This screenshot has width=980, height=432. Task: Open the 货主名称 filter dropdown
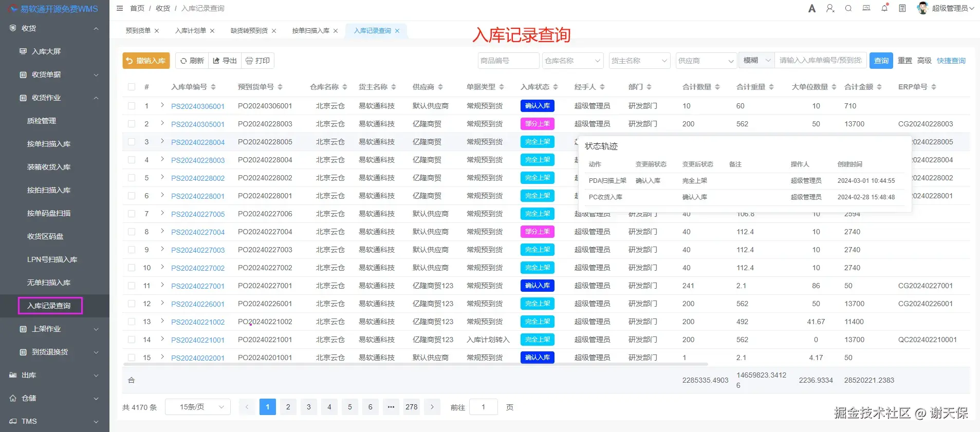tap(640, 61)
